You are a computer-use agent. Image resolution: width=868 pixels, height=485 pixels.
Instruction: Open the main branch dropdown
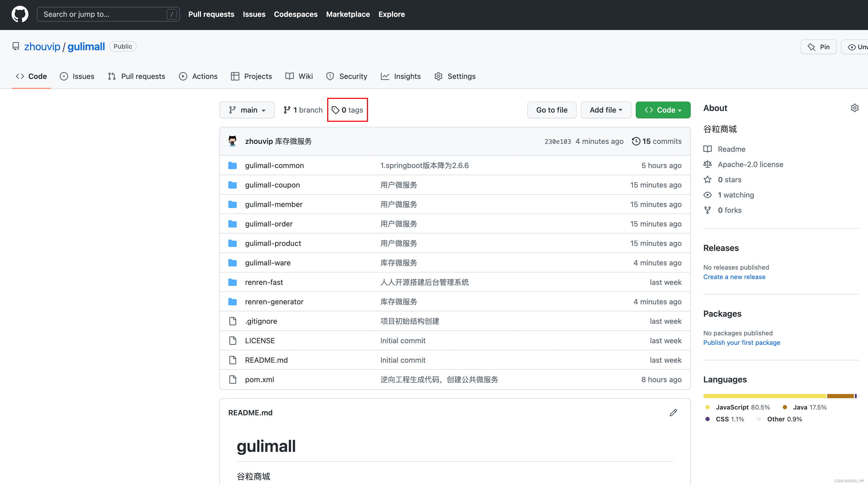tap(247, 110)
